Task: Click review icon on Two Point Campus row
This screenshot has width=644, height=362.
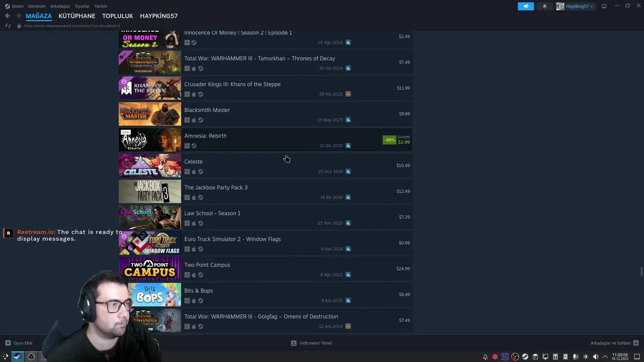Action: [x=348, y=275]
